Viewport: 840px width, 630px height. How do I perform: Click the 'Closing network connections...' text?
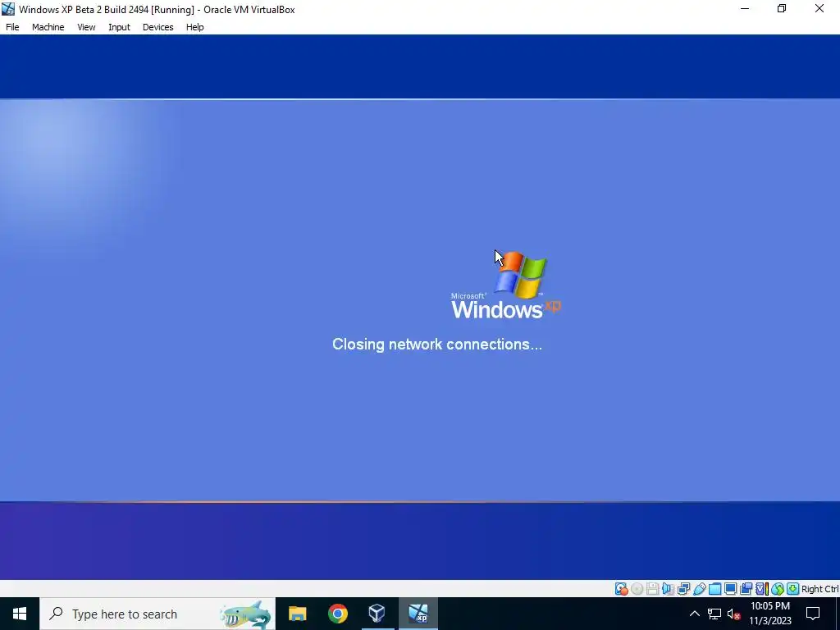pyautogui.click(x=437, y=344)
